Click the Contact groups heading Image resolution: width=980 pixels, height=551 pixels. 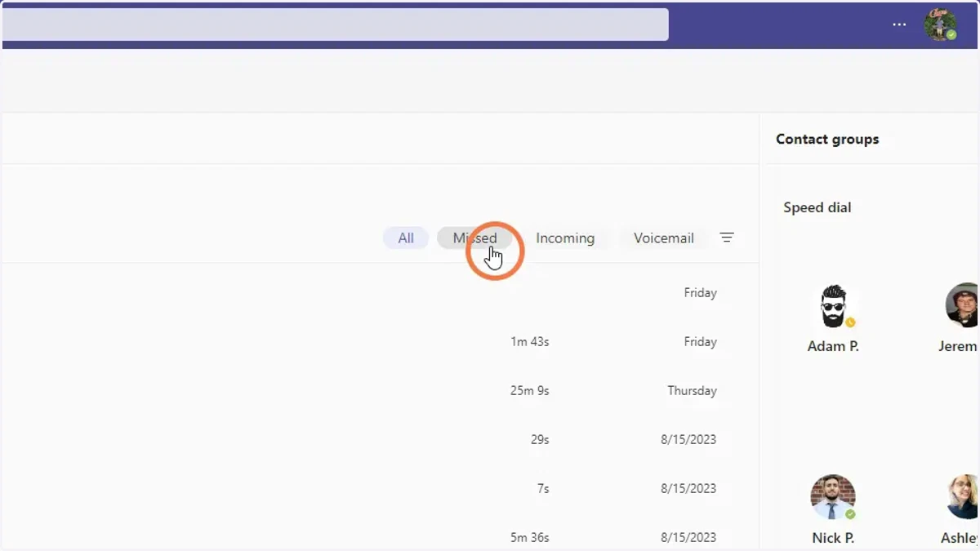[x=827, y=139]
